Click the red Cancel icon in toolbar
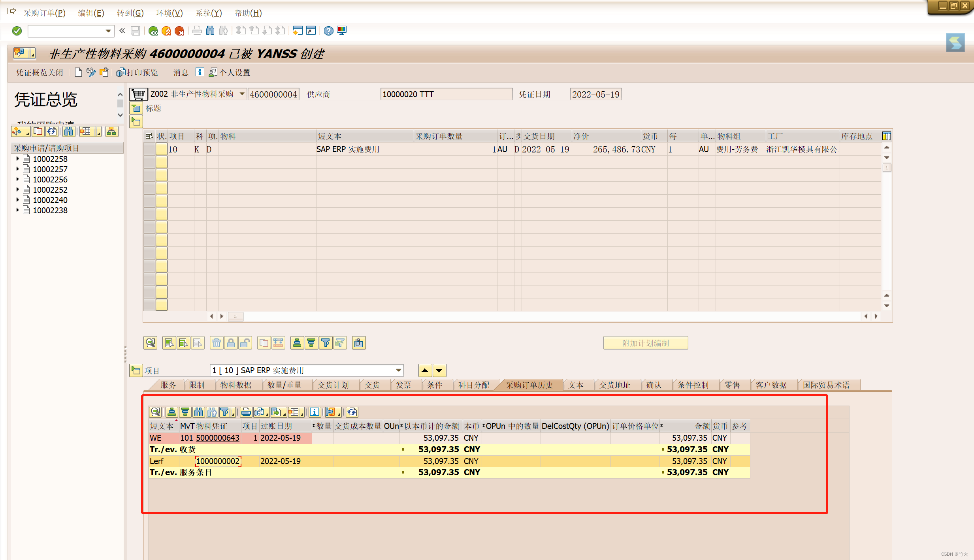974x560 pixels. 179,31
